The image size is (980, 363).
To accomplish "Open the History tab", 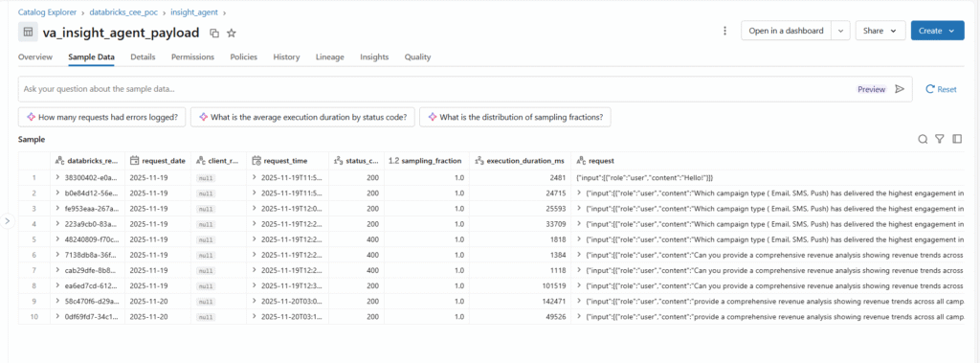I will click(286, 57).
